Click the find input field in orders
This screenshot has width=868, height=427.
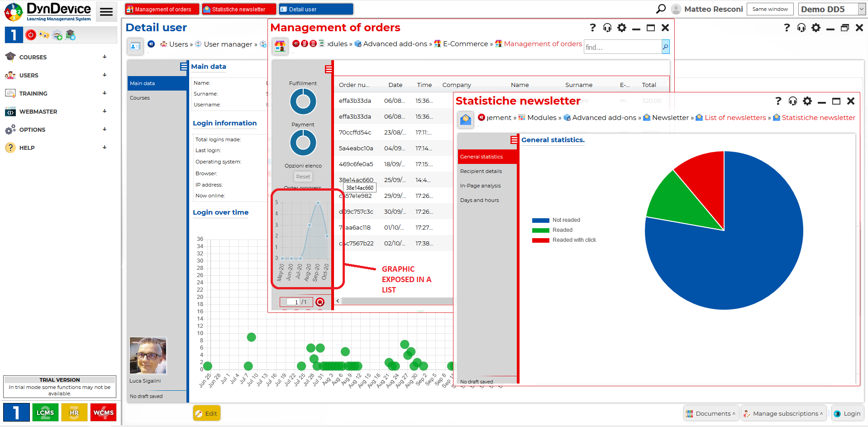622,47
